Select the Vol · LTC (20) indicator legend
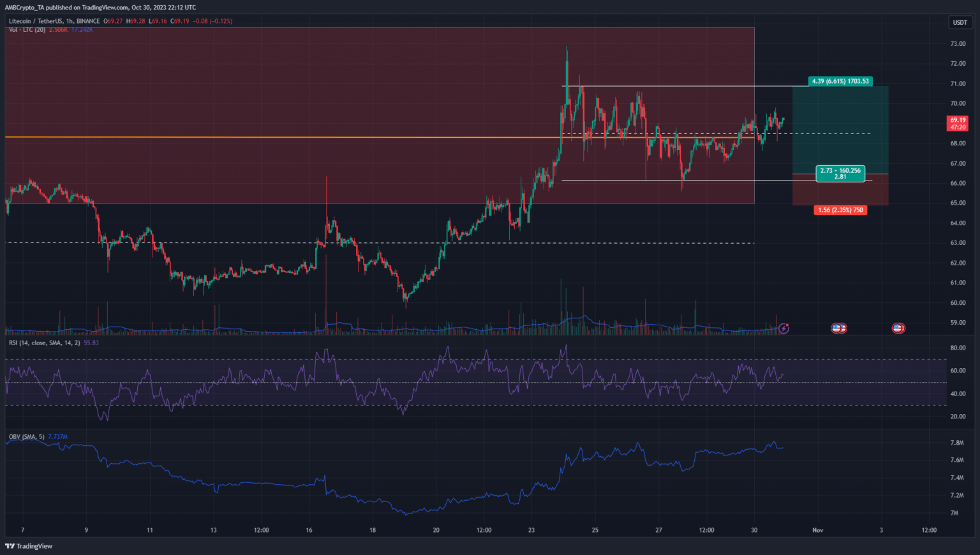 tap(27, 30)
